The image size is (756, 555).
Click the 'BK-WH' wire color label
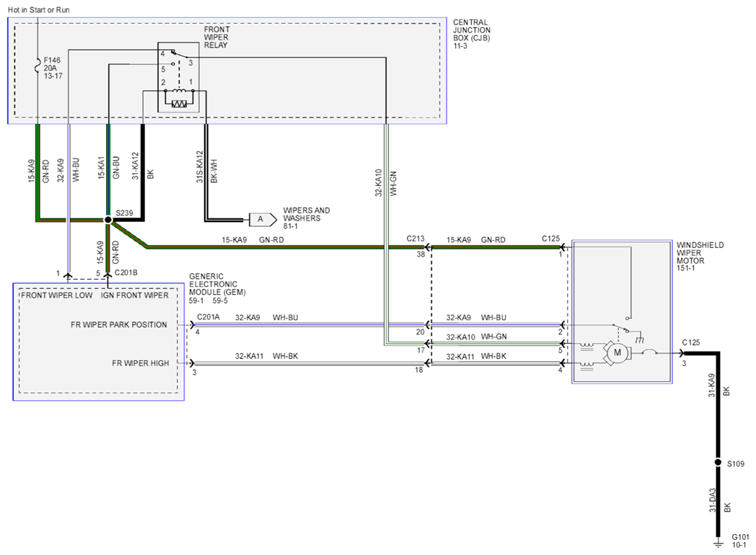pos(214,171)
